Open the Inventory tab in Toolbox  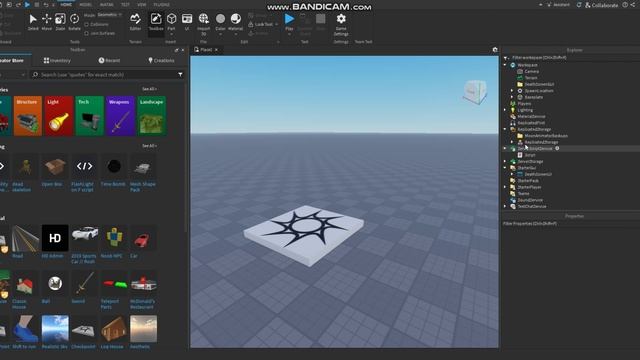[57, 60]
